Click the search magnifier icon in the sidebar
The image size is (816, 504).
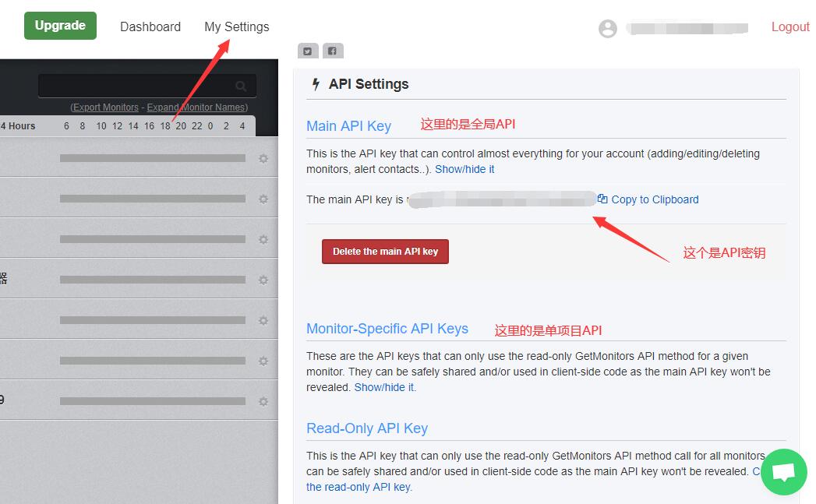(x=241, y=85)
